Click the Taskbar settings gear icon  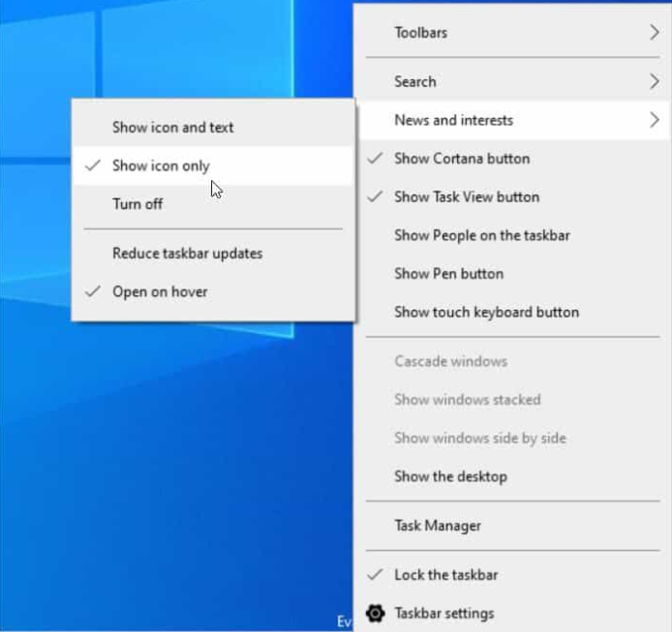[376, 614]
